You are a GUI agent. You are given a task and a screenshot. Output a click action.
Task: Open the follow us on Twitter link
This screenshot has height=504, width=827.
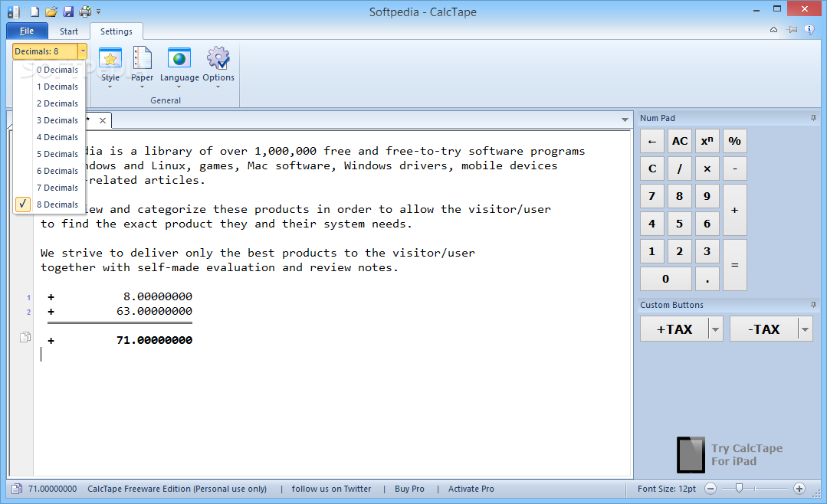[331, 489]
